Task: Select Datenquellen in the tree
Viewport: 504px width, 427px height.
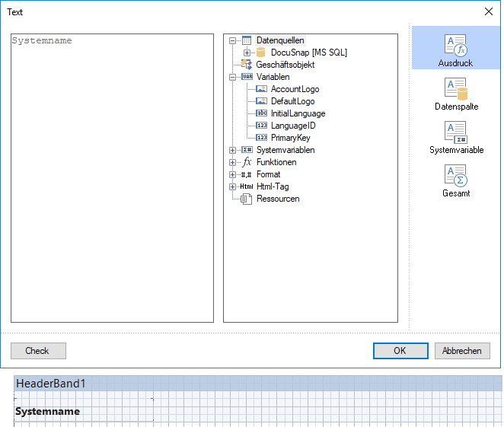Action: pos(280,40)
